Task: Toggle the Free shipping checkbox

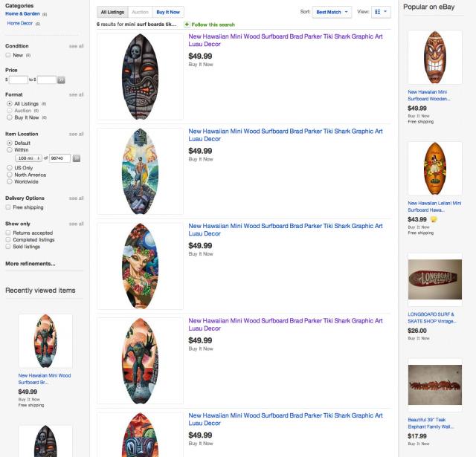Action: pos(8,207)
